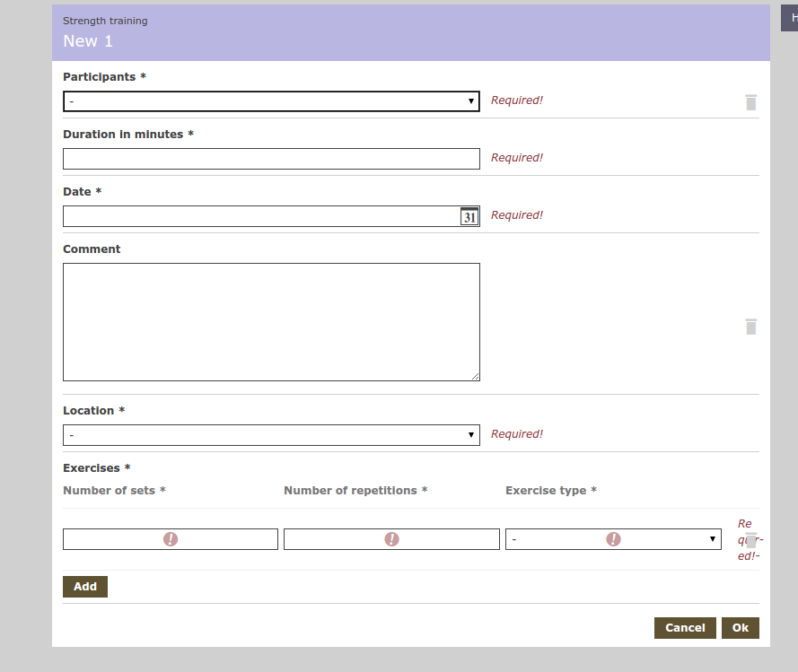798x672 pixels.
Task: Select the Number of repetitions input
Action: (x=332, y=539)
